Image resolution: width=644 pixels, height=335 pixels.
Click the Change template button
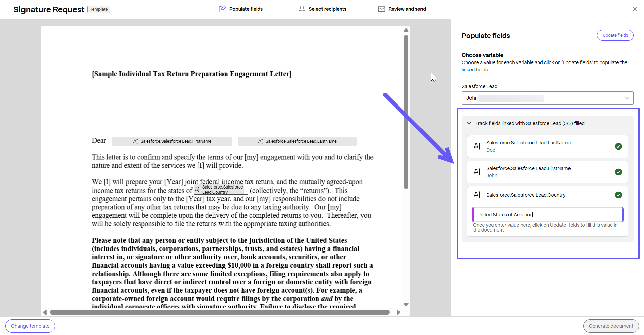click(x=30, y=326)
